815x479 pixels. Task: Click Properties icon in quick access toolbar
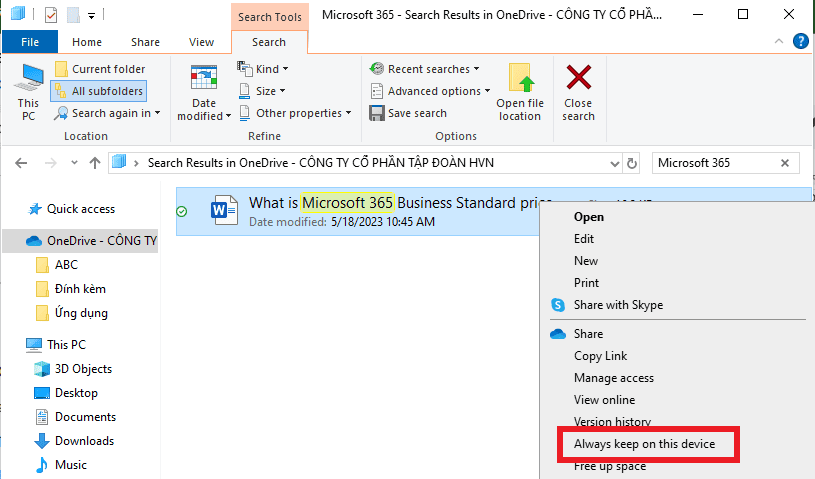[51, 15]
